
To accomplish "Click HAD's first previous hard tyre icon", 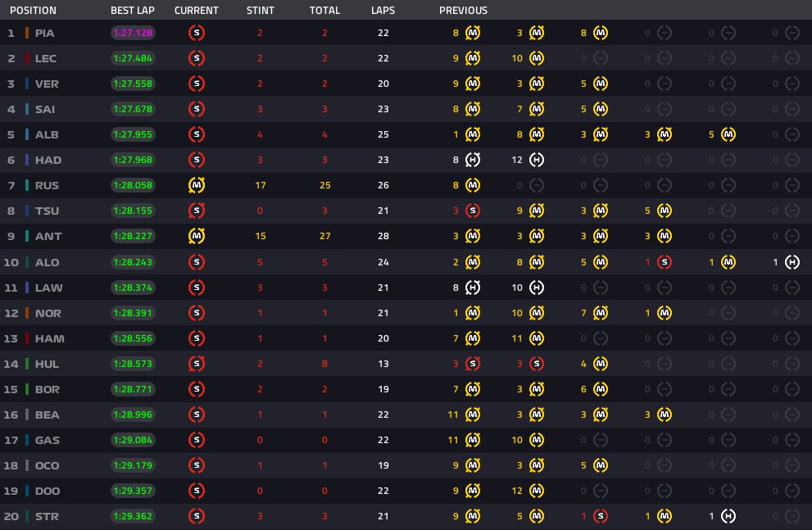I will click(x=472, y=160).
